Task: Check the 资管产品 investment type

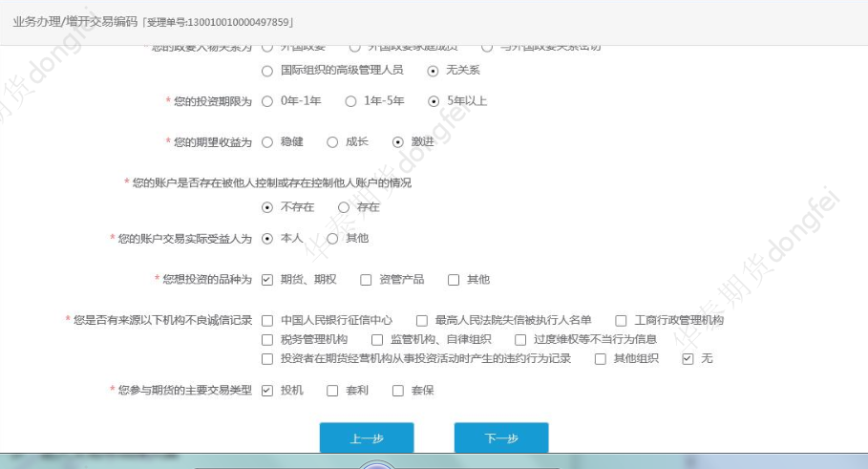Action: (366, 280)
